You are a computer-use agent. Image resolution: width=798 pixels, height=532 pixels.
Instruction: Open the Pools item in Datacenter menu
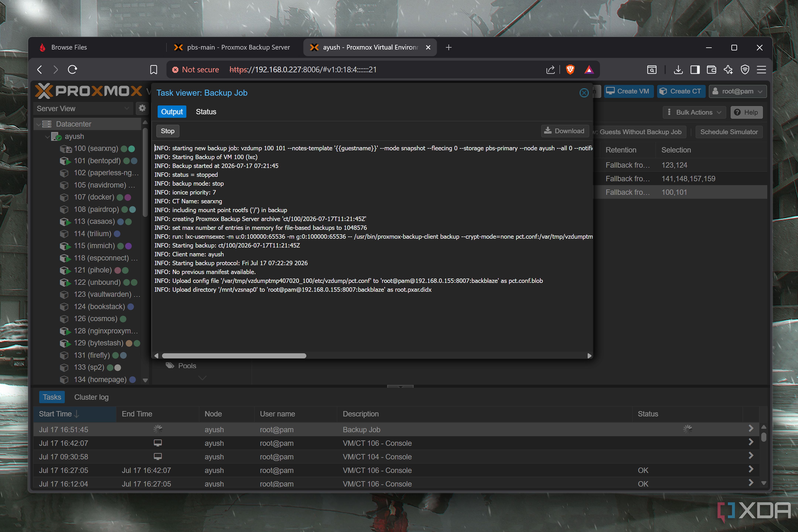pos(187,366)
